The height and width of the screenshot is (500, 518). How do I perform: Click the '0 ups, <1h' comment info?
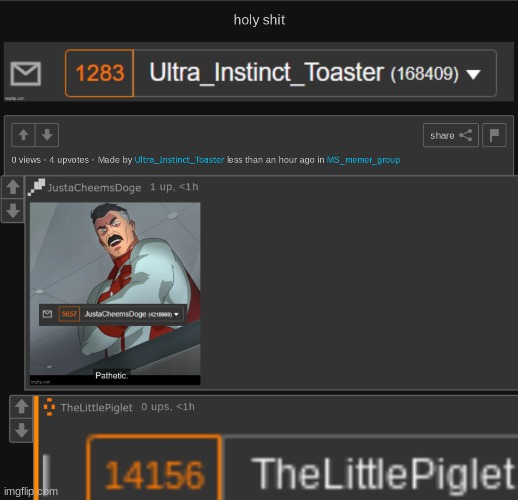coord(168,407)
